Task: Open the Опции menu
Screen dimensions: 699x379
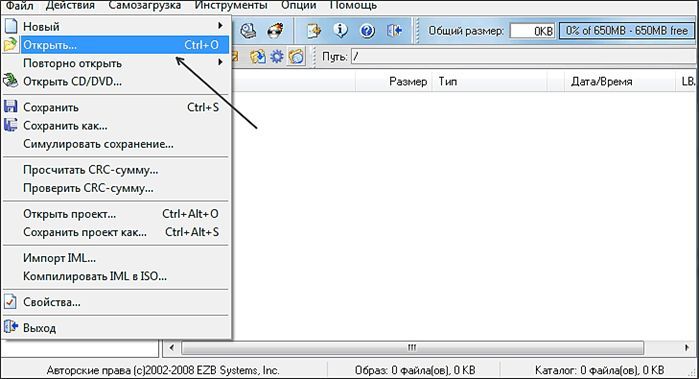Action: [x=299, y=5]
